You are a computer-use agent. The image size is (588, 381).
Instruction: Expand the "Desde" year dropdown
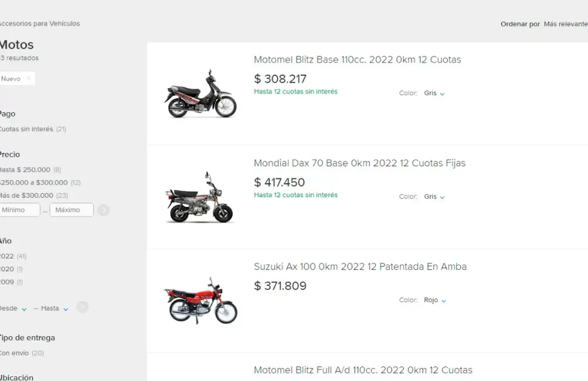(x=13, y=308)
